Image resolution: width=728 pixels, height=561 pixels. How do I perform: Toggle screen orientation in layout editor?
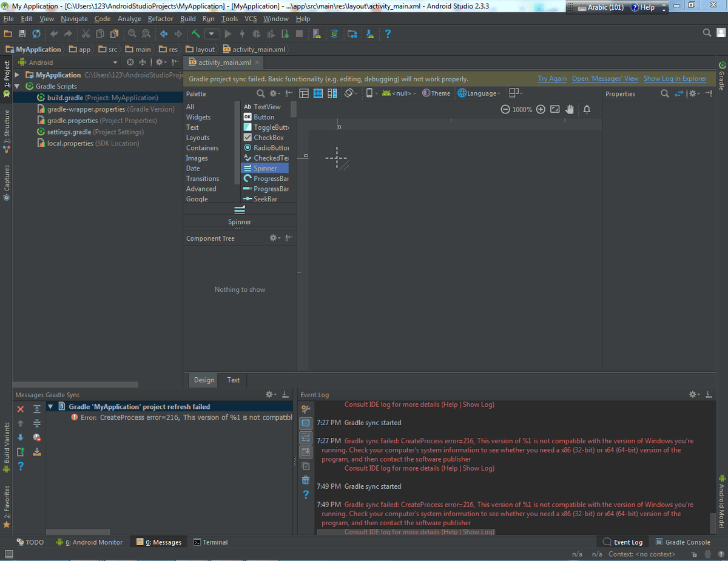coord(351,93)
